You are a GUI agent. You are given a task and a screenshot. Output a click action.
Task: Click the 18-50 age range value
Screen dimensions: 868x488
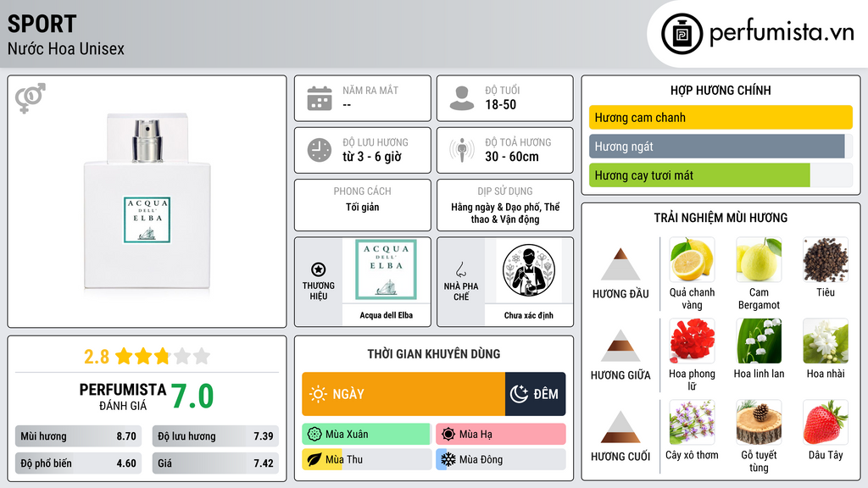tap(500, 104)
